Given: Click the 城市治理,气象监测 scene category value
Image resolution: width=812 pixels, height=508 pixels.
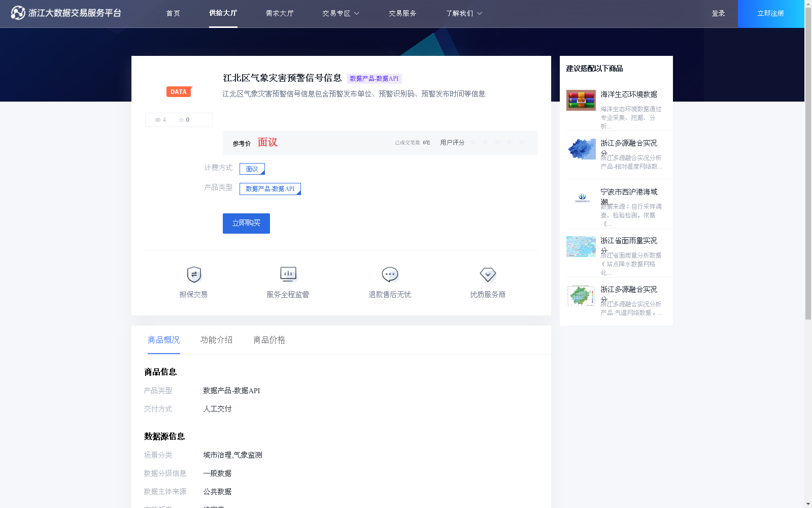Looking at the screenshot, I should (x=233, y=455).
